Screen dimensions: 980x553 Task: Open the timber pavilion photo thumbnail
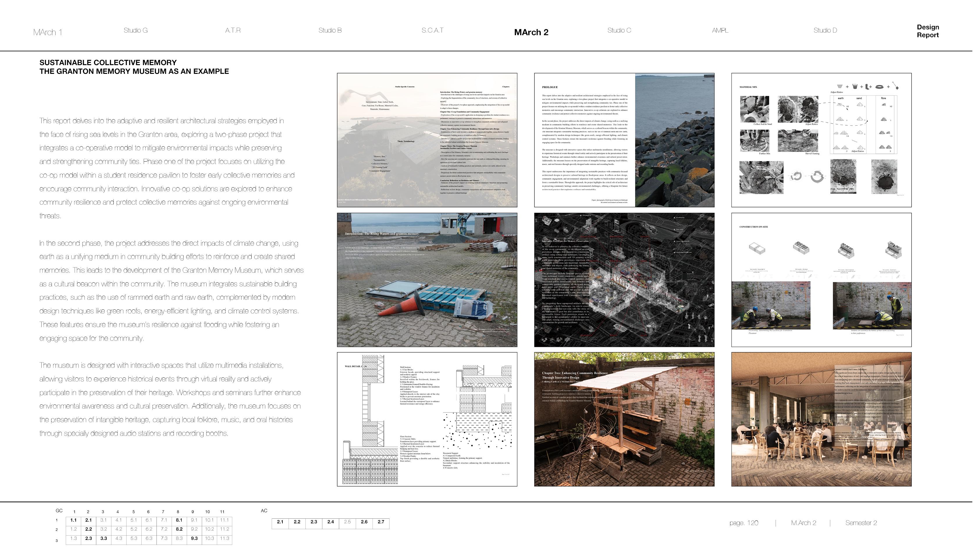click(x=624, y=419)
